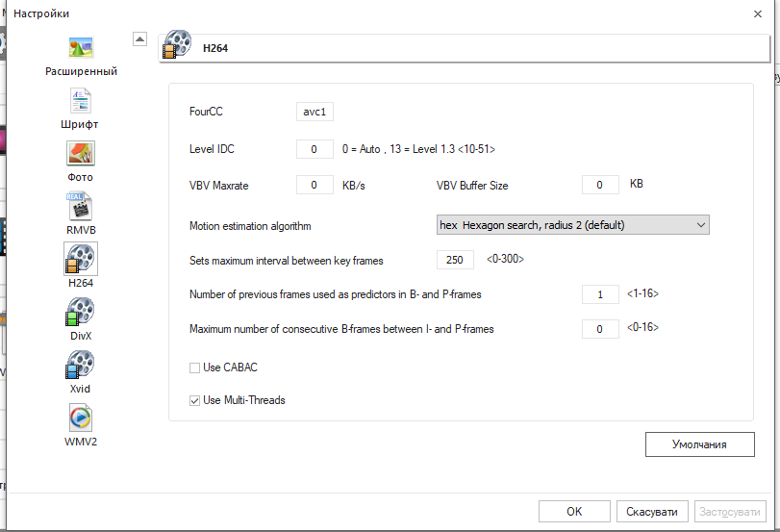Screen dimensions: 780x532
Task: Close the Настройки dialog window
Action: click(x=758, y=13)
